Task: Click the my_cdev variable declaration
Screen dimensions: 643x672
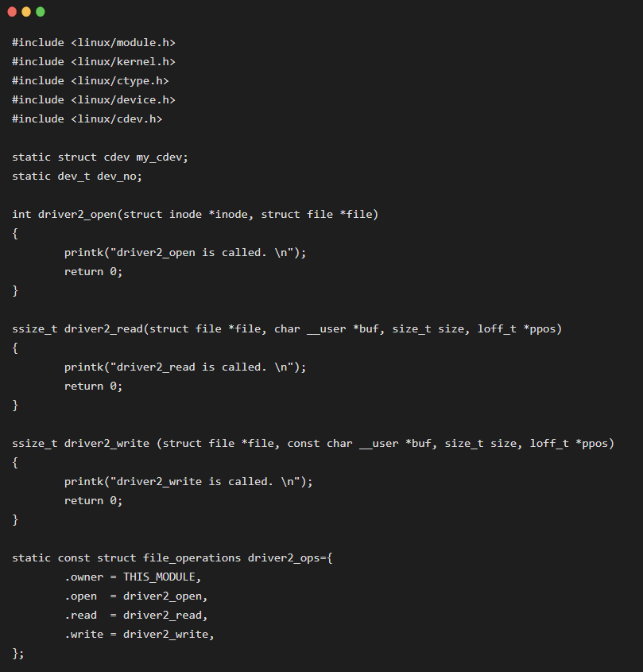Action: tap(100, 157)
